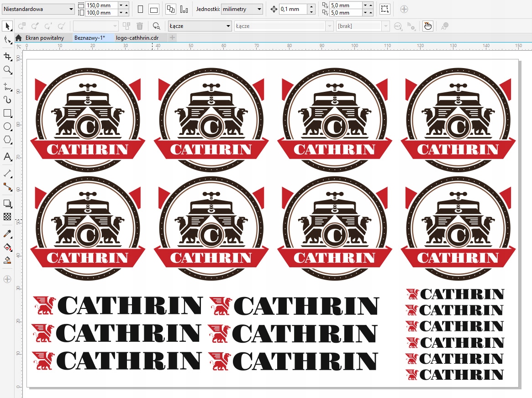Toggle the pan hand button in toolbar
This screenshot has height=398, width=532.
point(427,26)
